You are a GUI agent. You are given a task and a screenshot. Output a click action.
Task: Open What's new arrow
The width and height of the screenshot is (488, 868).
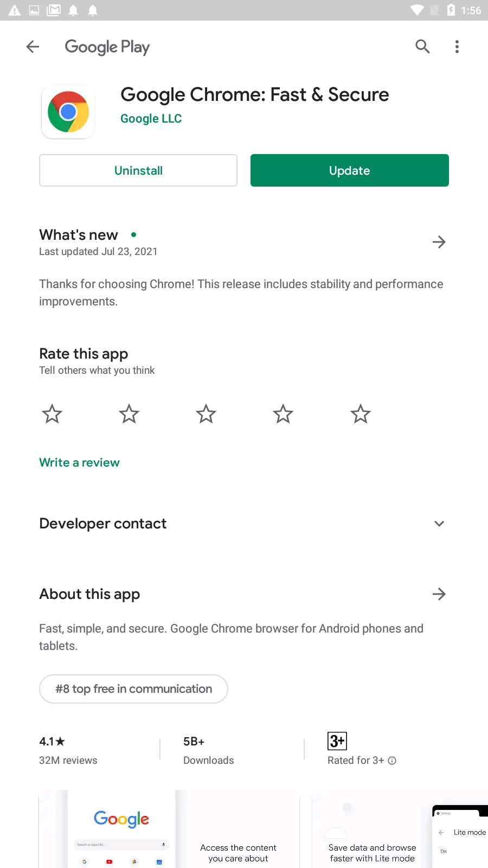[439, 242]
